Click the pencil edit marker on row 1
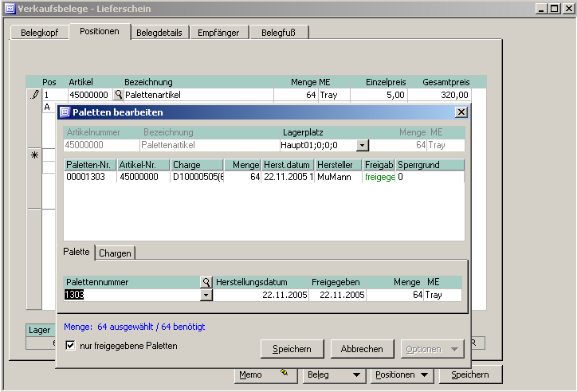Viewport: 577px width, 392px height. pos(34,95)
